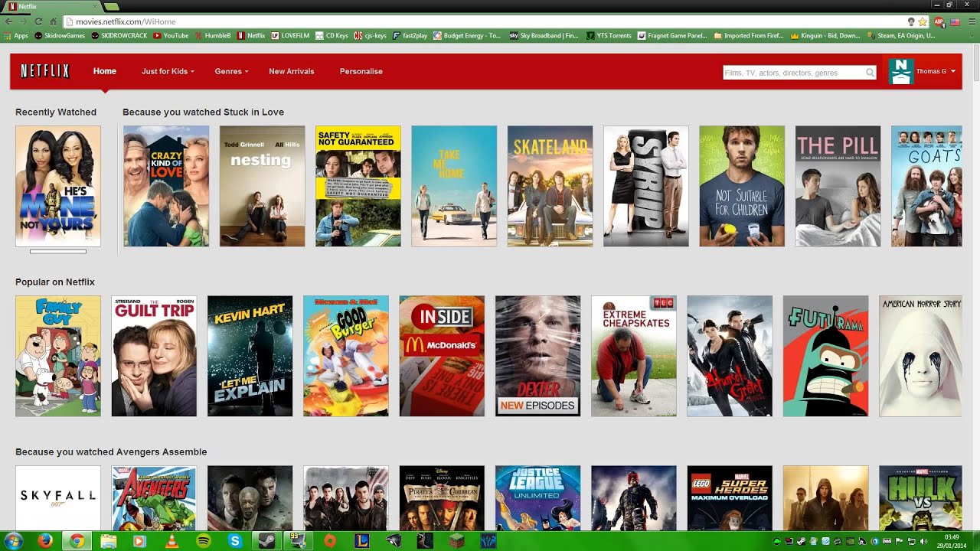Click the volume speaker icon in tray
Viewport: 980px width, 551px height.
tap(923, 541)
